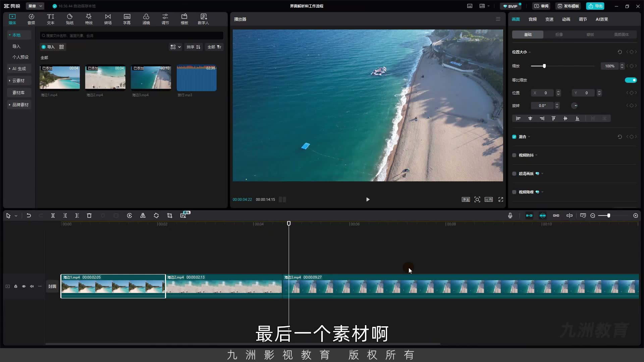This screenshot has width=644, height=362.
Task: Click the undo arrow in timeline toolbar
Action: coord(29,216)
